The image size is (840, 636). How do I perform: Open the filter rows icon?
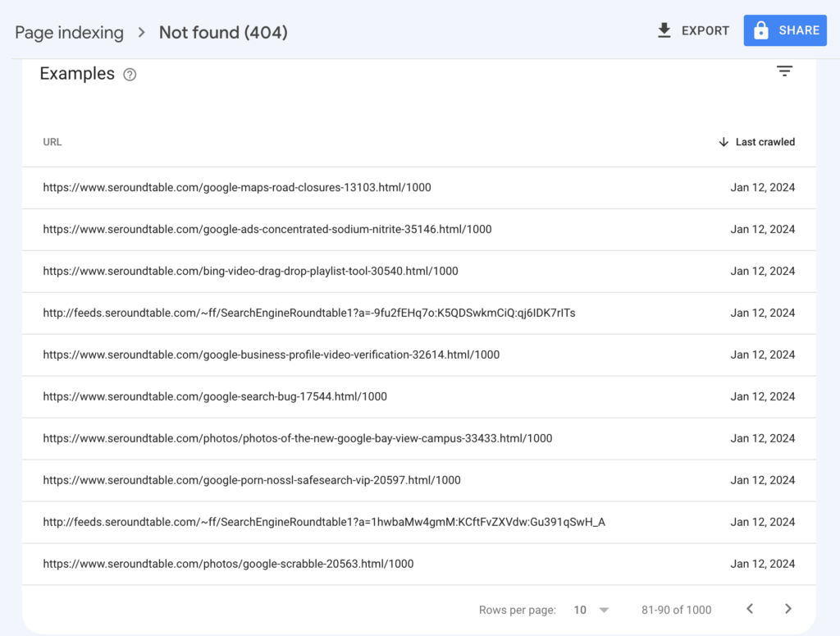pyautogui.click(x=784, y=72)
